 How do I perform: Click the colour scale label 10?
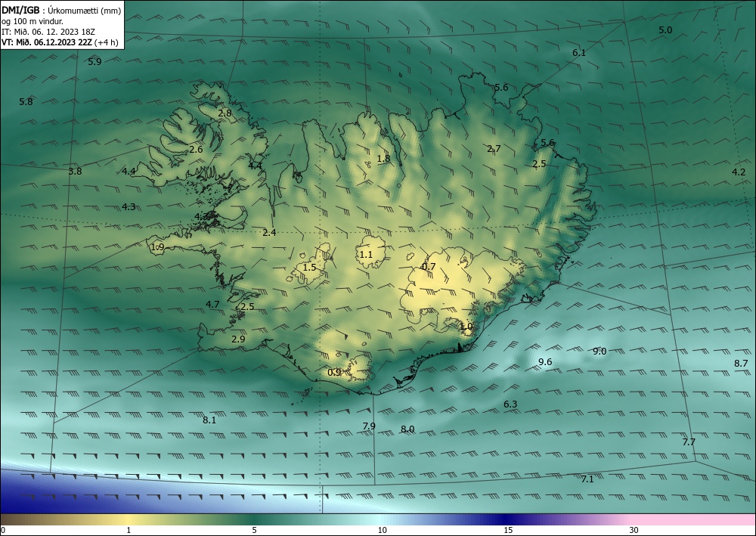(382, 531)
